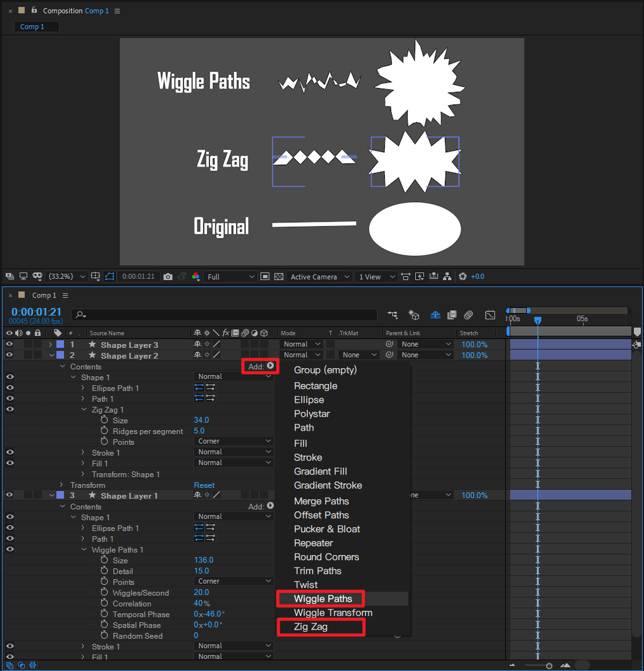The height and width of the screenshot is (671, 644).
Task: Toggle the transparency grid icon
Action: [x=278, y=277]
